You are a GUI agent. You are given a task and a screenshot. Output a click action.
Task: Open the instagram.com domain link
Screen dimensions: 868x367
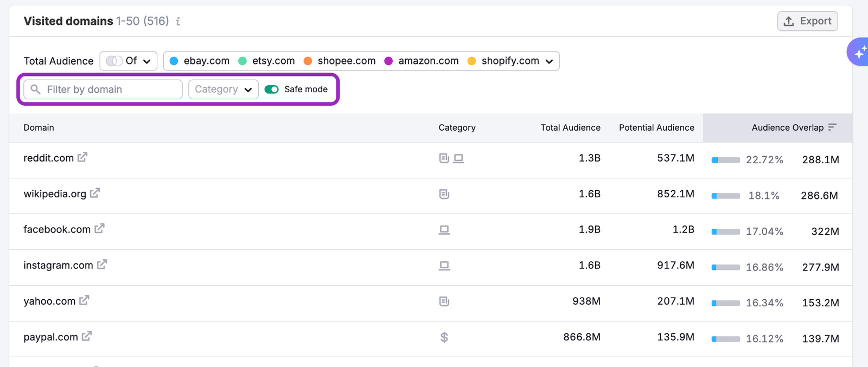58,266
